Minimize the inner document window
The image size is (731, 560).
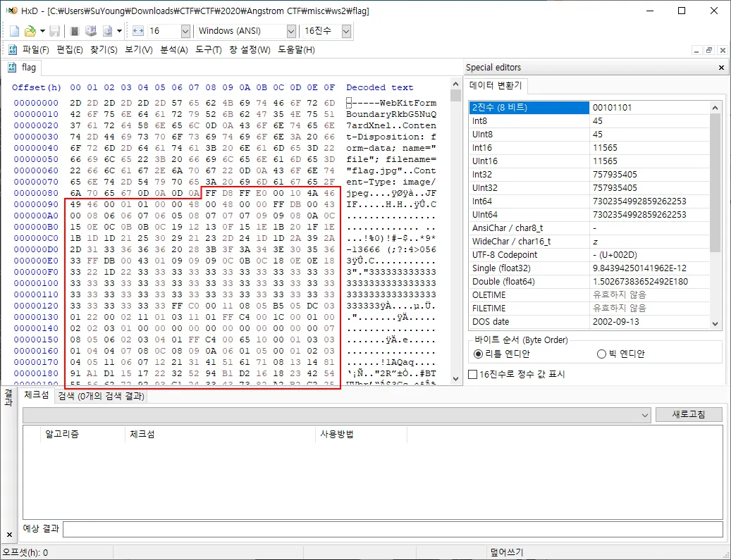point(696,50)
